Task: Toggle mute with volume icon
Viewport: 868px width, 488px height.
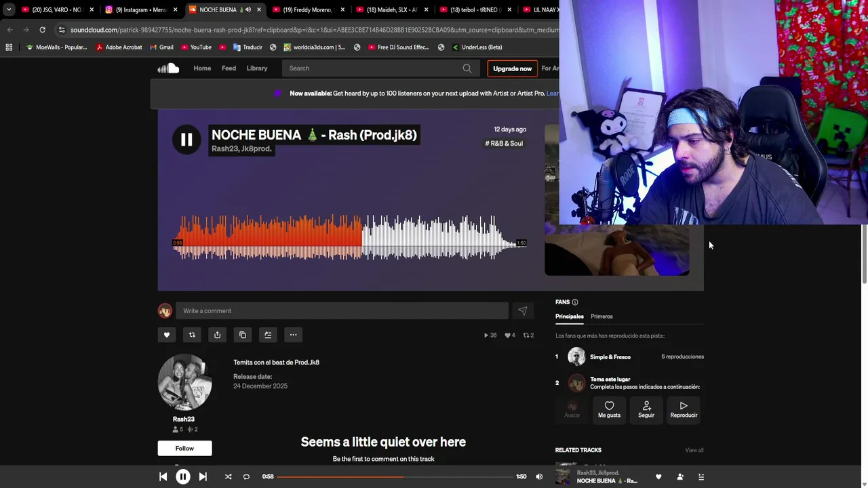Action: point(539,476)
